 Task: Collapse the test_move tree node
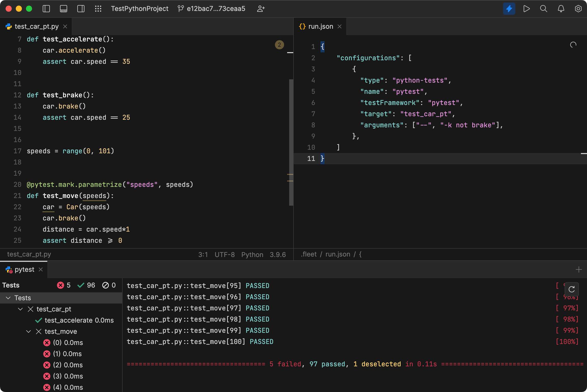(x=28, y=331)
